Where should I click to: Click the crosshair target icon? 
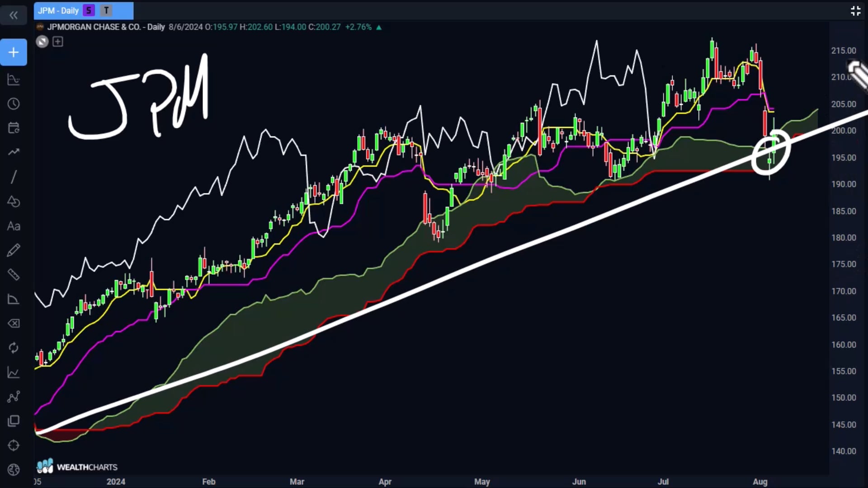(14, 446)
